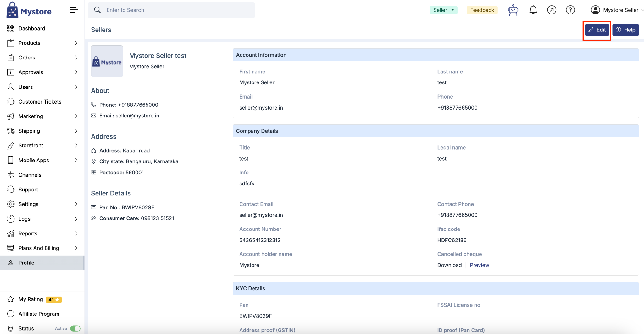Viewport: 644px width, 334px height.
Task: Click the Reports chart icon
Action: [x=11, y=234]
